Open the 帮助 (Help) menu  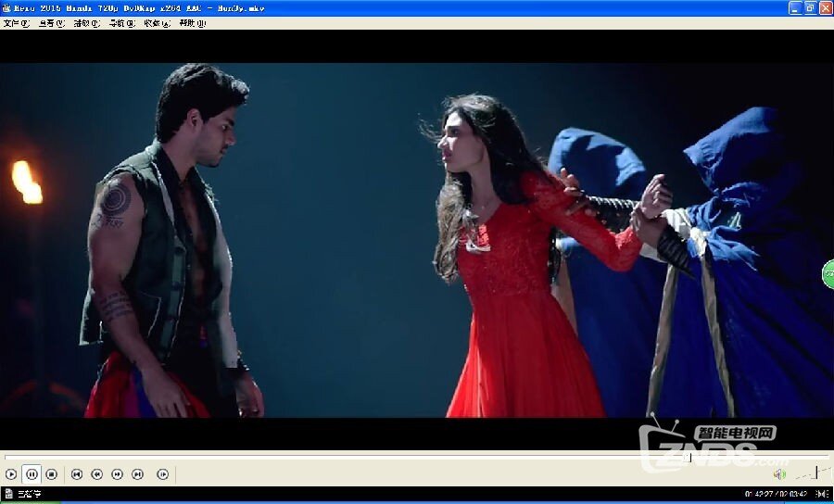point(193,23)
